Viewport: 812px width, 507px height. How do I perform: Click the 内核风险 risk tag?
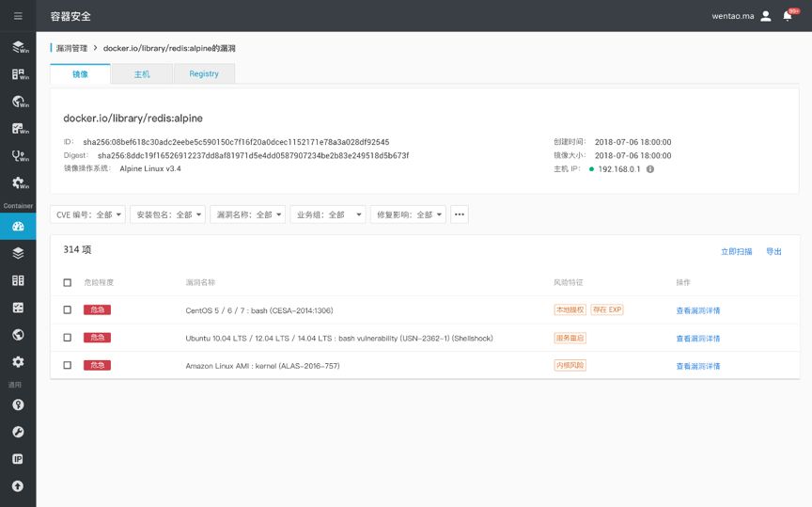[570, 365]
